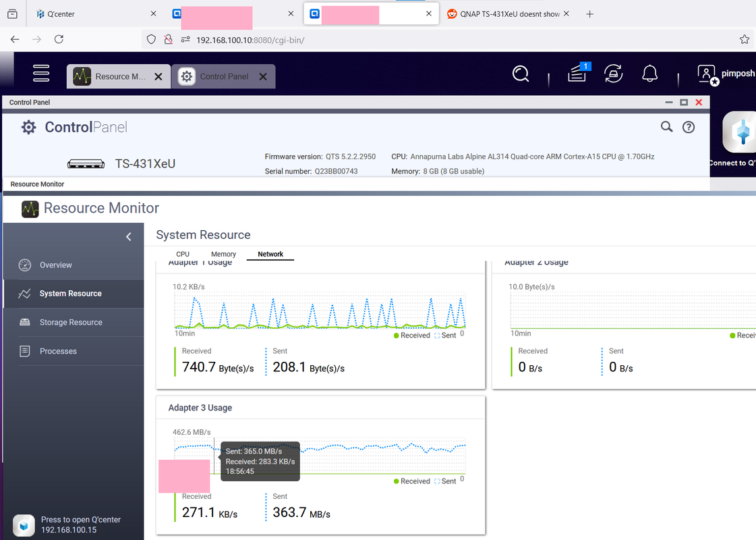The width and height of the screenshot is (756, 540).
Task: Reload the page with the refresh icon
Action: coord(59,40)
